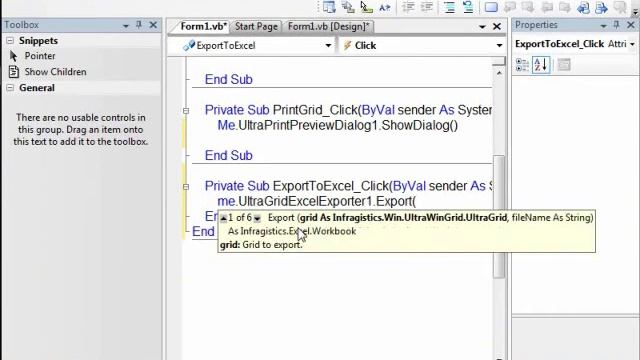This screenshot has width=640, height=360.
Task: Click the Display Quick Info toolbar icon
Action: coord(366,7)
